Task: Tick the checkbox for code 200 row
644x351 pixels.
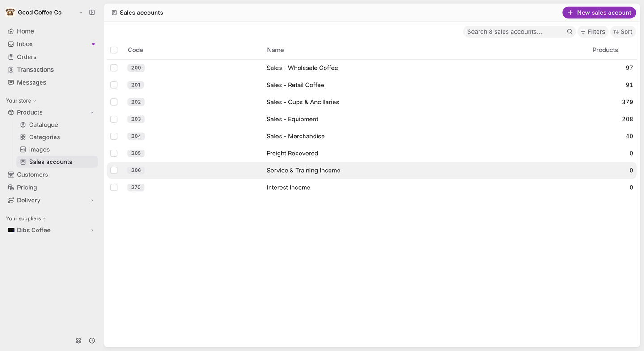Action: tap(114, 68)
